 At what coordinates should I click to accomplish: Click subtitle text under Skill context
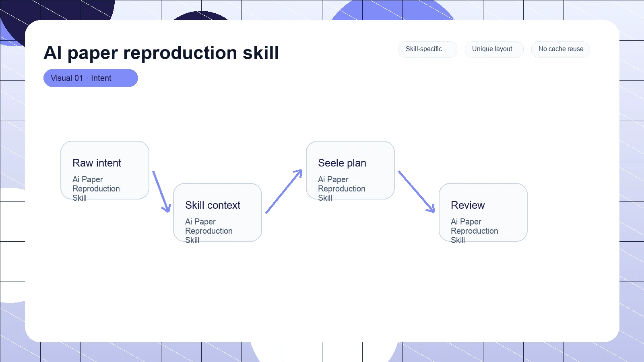pyautogui.click(x=209, y=231)
